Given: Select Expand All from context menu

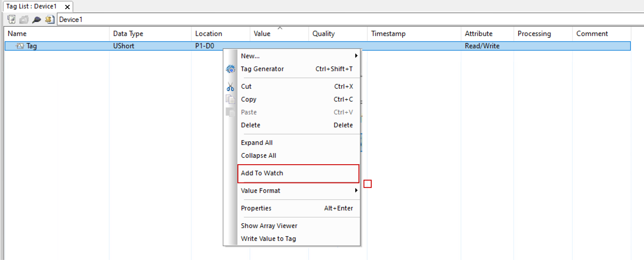Looking at the screenshot, I should pos(257,143).
